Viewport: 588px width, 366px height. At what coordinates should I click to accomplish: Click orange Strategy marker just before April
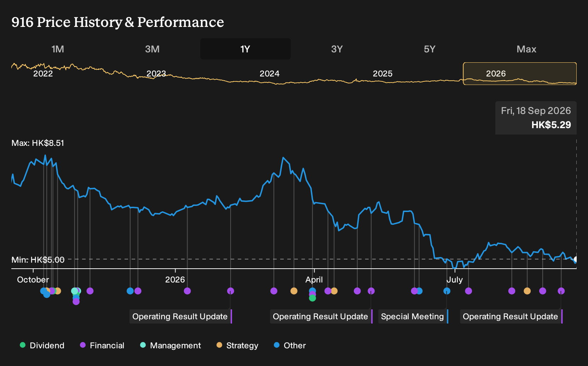[x=294, y=291]
